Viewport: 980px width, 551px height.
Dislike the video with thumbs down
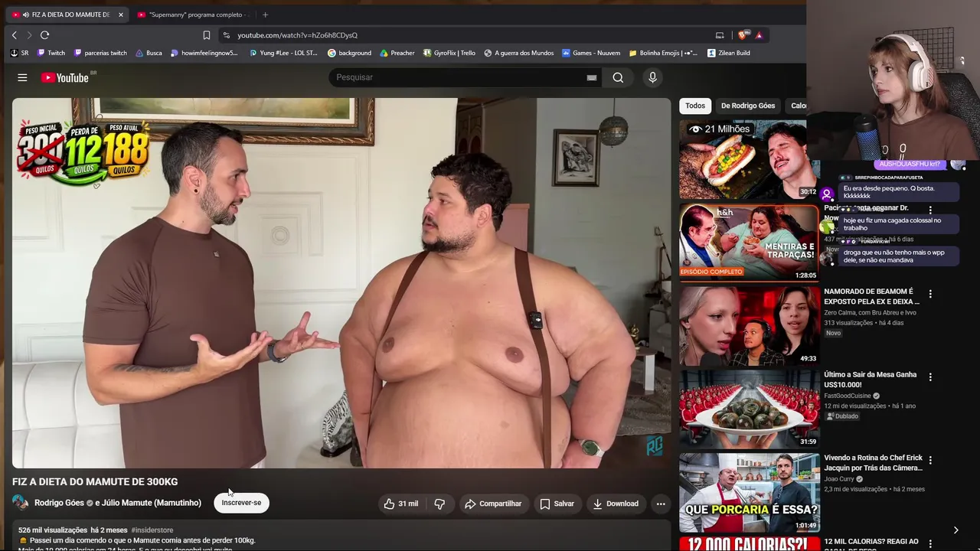tap(439, 504)
